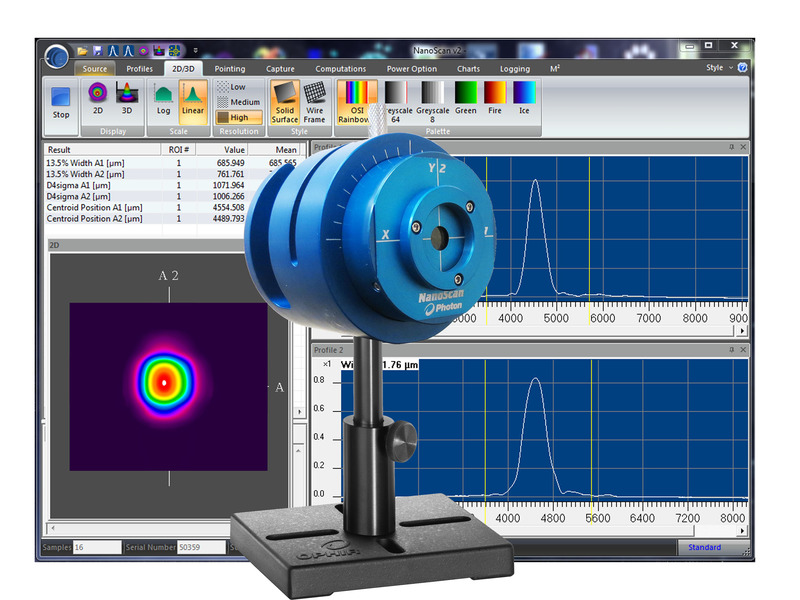Select the 2D display view icon
This screenshot has width=800, height=600.
(98, 99)
